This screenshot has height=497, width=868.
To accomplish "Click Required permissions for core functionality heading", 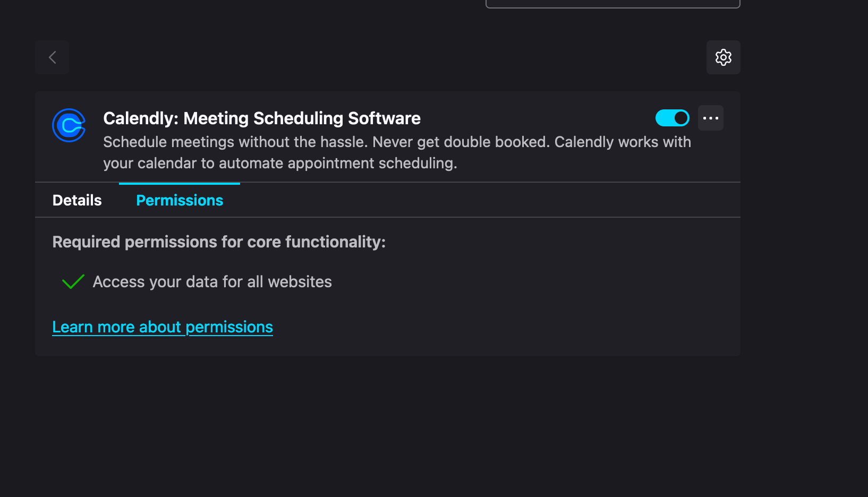I will 219,242.
